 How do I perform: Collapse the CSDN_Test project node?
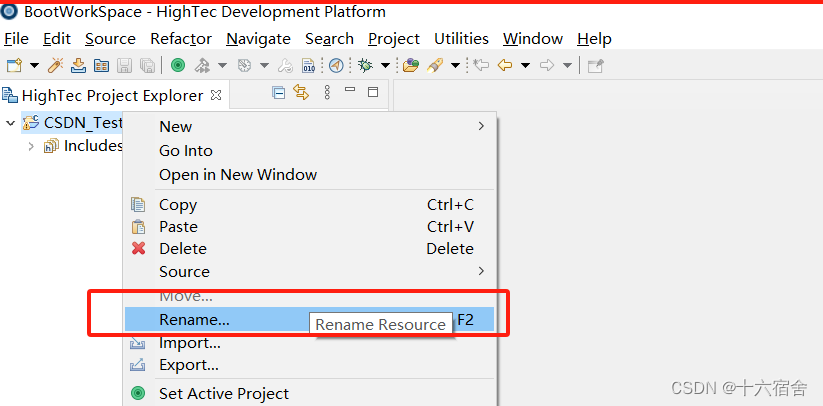coord(10,123)
